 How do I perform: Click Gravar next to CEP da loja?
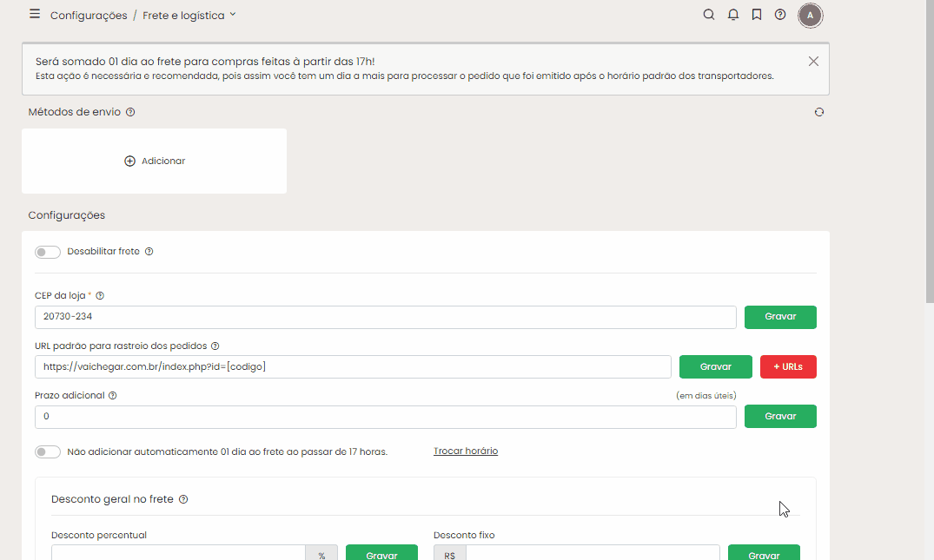780,317
